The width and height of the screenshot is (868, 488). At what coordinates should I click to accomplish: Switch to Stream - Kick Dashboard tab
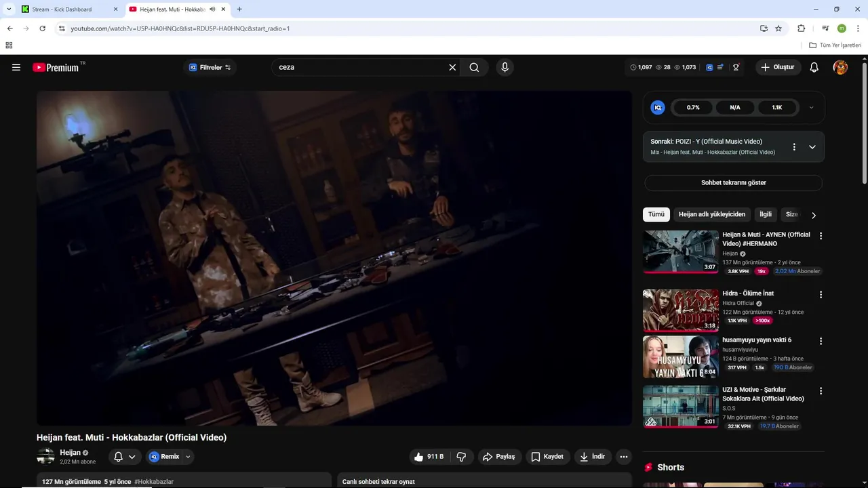pyautogui.click(x=68, y=9)
